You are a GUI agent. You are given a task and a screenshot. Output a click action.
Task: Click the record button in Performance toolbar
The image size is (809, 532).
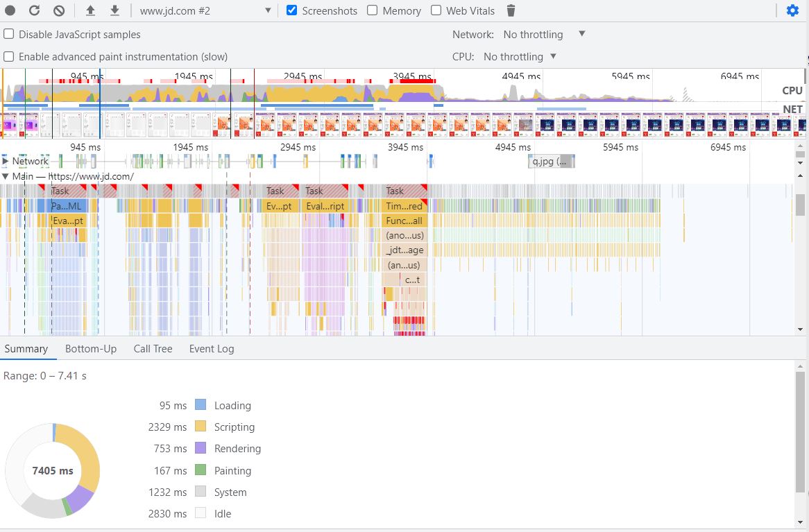pos(10,10)
